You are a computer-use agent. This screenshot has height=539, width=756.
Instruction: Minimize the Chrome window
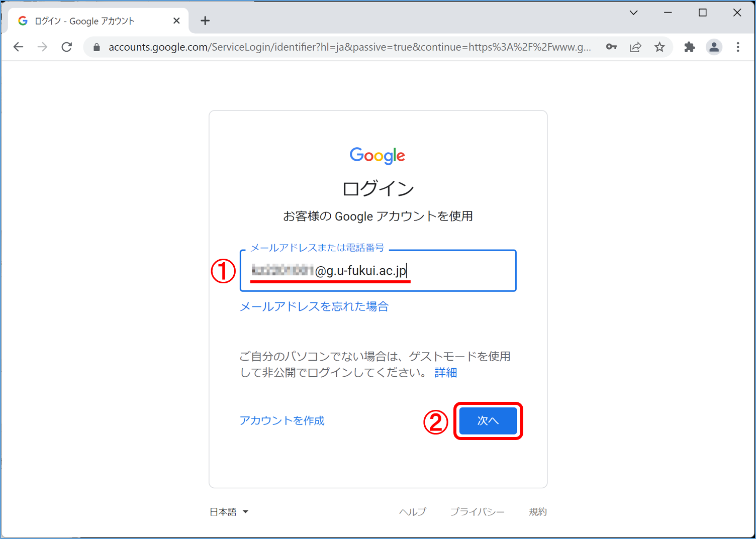(x=668, y=13)
